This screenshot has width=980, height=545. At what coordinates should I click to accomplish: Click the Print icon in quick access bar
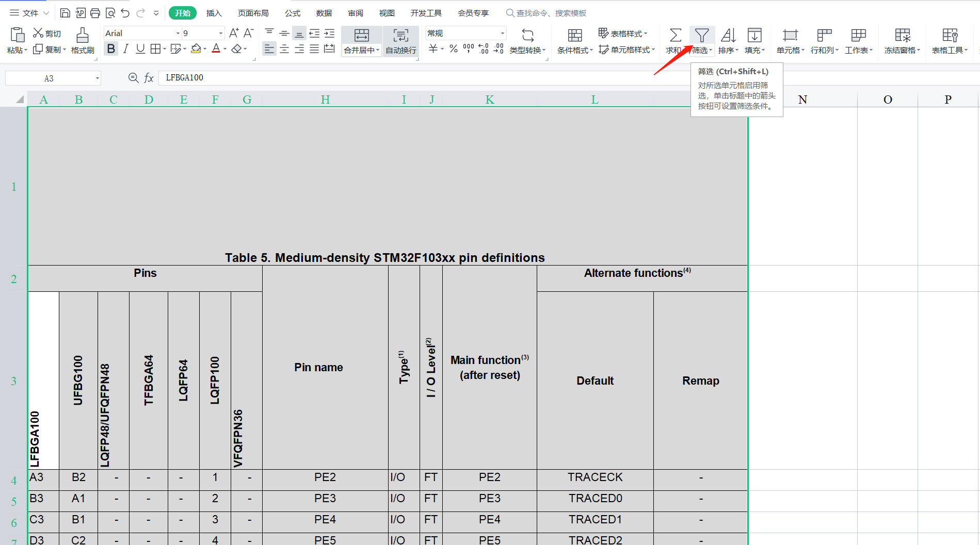point(95,13)
